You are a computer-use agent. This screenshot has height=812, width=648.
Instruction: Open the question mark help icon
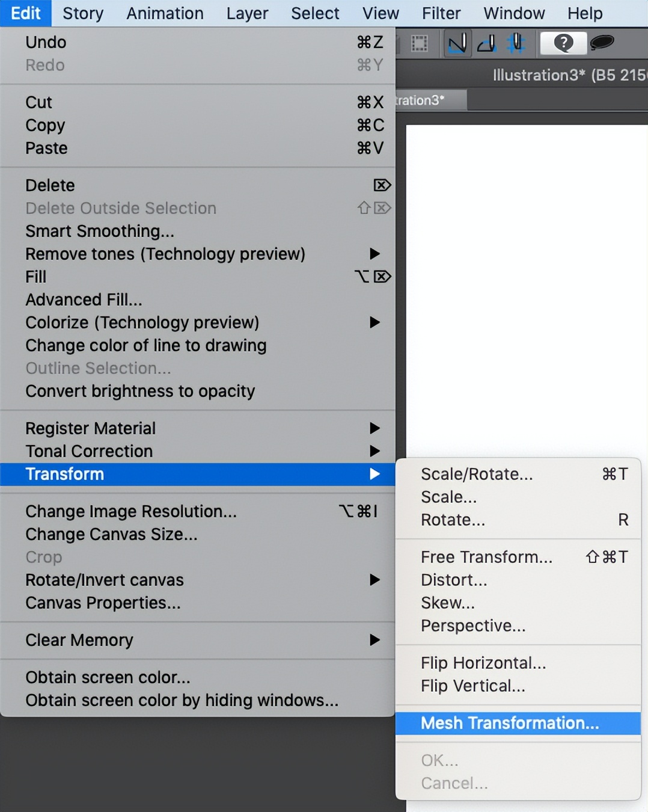tap(563, 43)
